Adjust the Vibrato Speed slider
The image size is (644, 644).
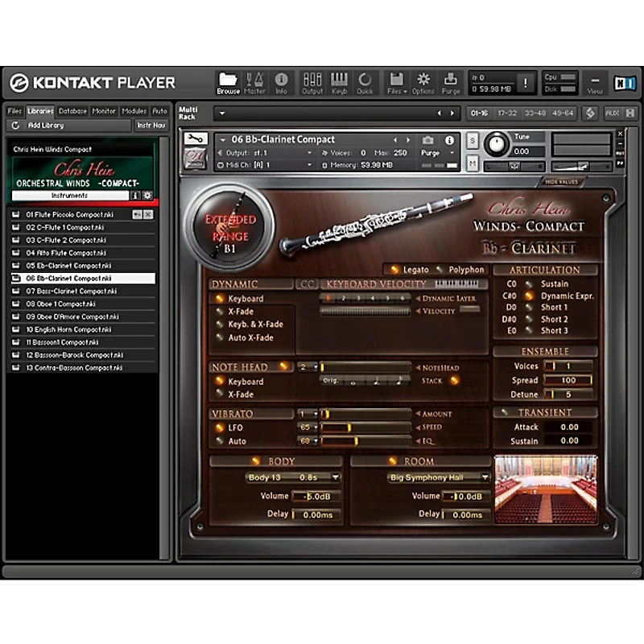point(365,427)
